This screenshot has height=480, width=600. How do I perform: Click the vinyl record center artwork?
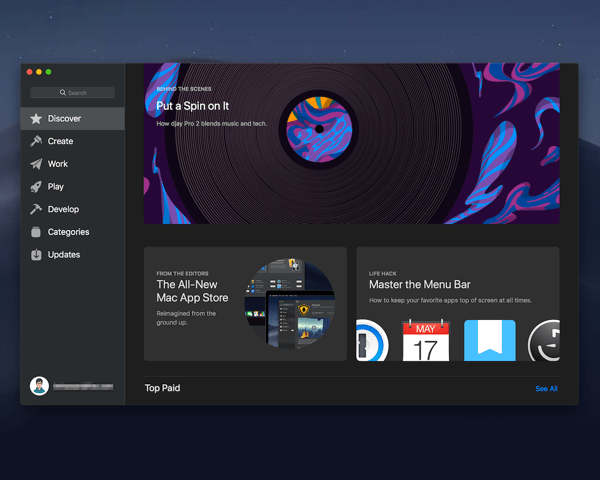tap(320, 129)
